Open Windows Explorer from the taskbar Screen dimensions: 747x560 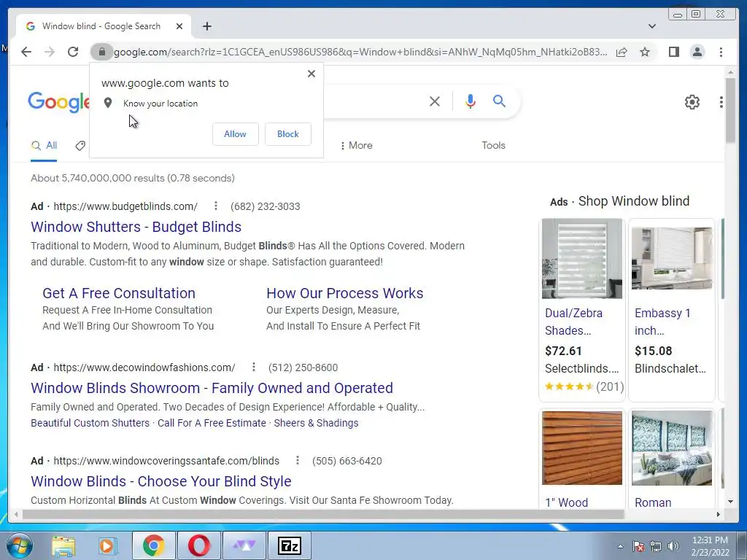click(63, 545)
